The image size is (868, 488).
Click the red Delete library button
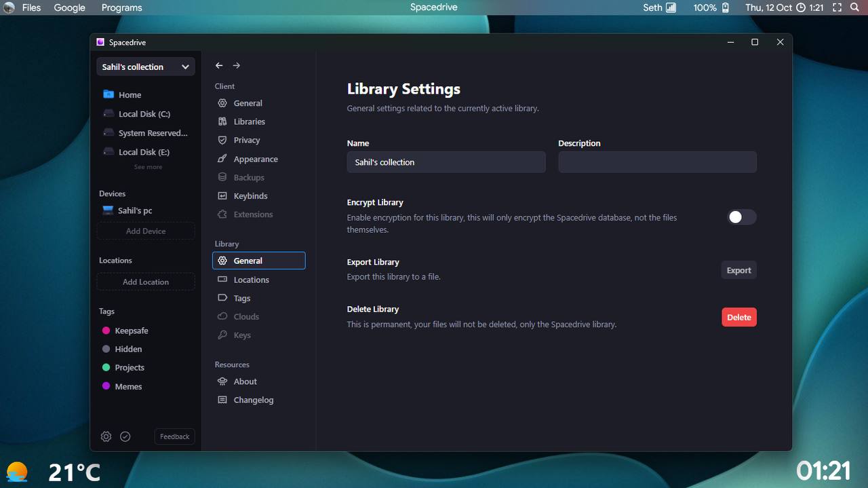pos(738,317)
